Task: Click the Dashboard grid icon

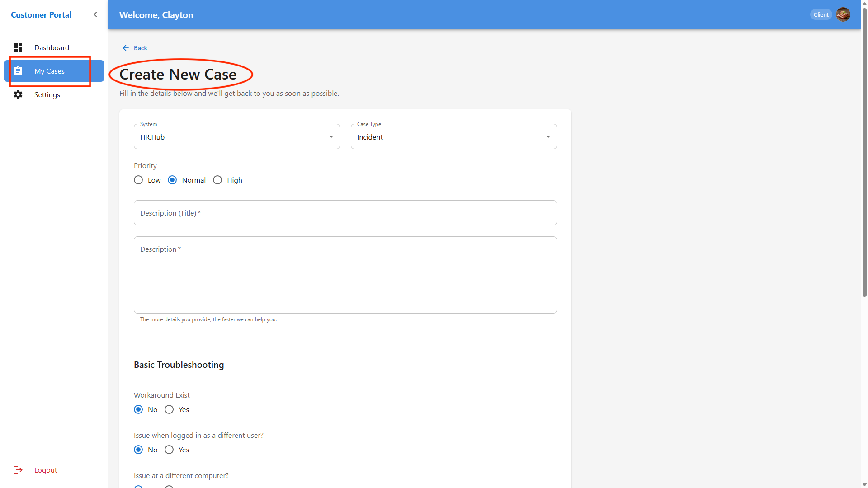Action: point(18,47)
